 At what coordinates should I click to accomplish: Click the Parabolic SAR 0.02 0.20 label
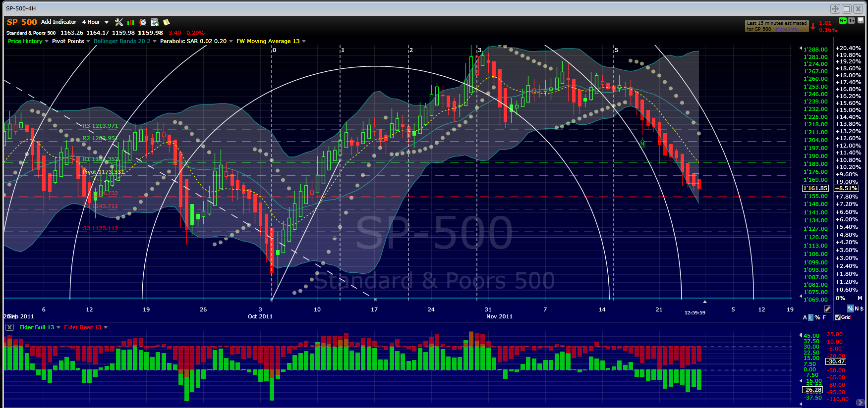point(193,41)
